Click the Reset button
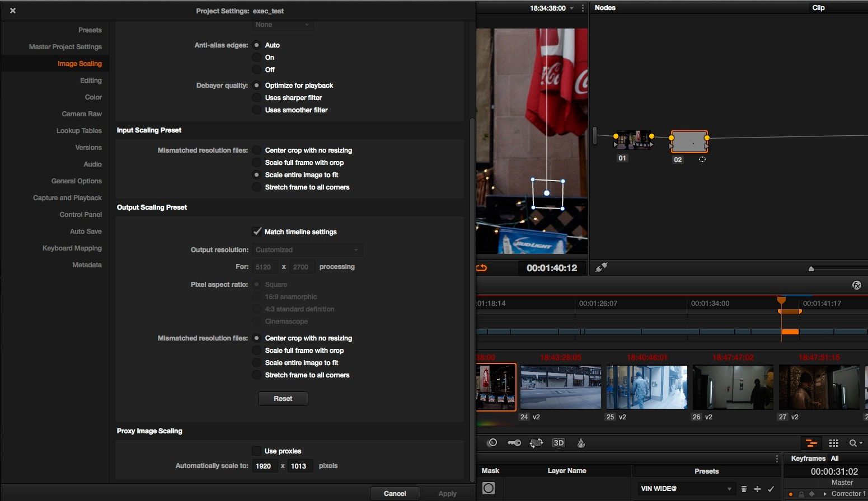This screenshot has width=868, height=501. (x=283, y=399)
